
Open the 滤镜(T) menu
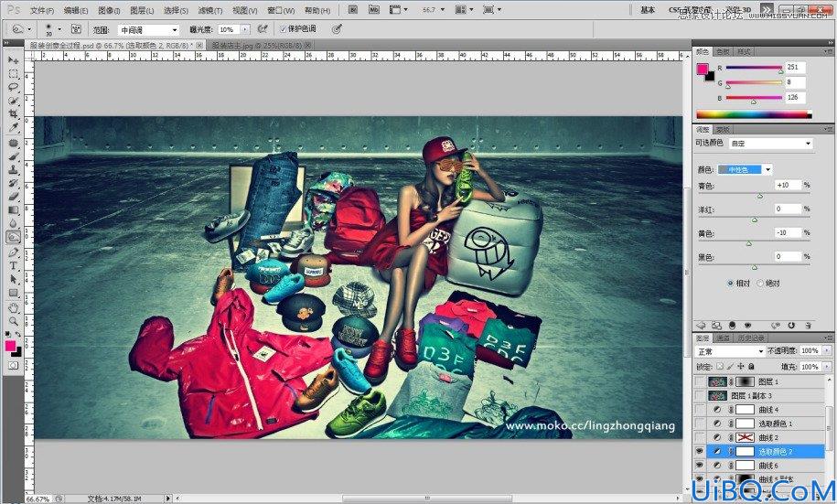[x=209, y=10]
